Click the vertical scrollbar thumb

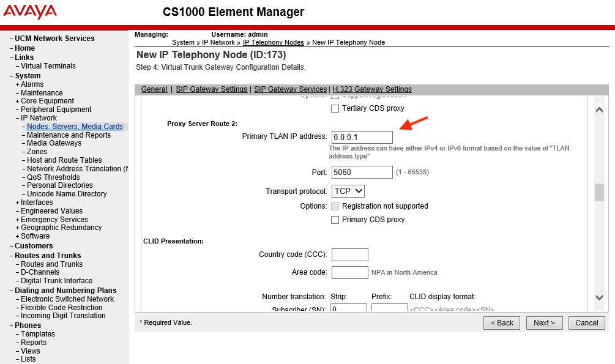(x=599, y=192)
